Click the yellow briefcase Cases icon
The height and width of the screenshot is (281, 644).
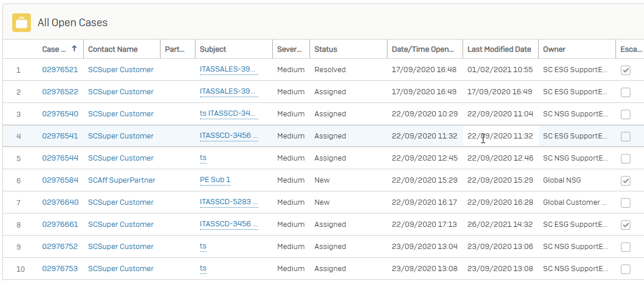[22, 23]
